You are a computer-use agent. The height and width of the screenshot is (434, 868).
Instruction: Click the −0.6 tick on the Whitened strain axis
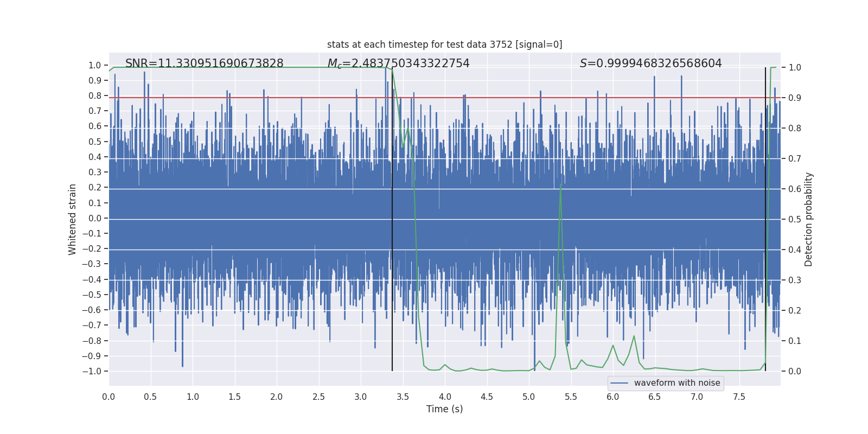tap(92, 310)
